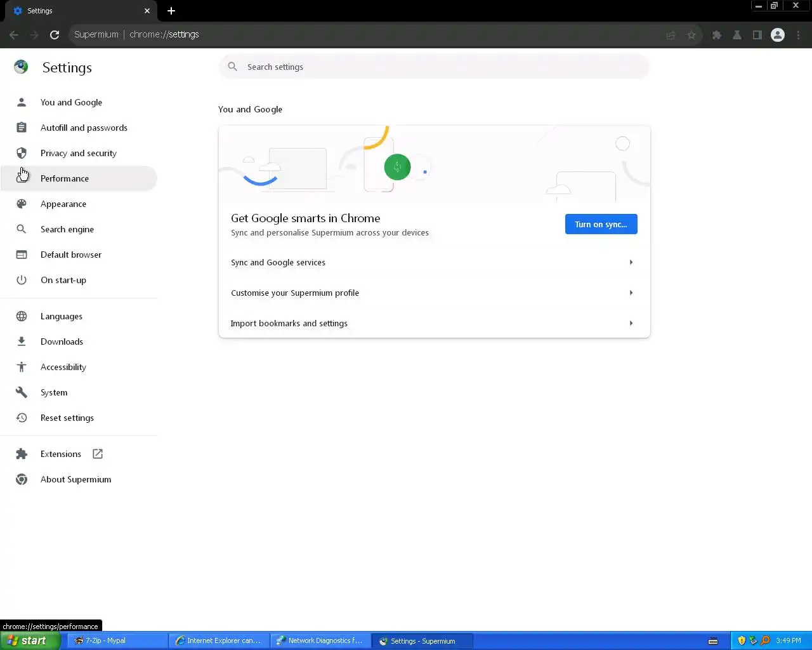Click the Extensions puzzle piece sidebar icon

pyautogui.click(x=22, y=454)
